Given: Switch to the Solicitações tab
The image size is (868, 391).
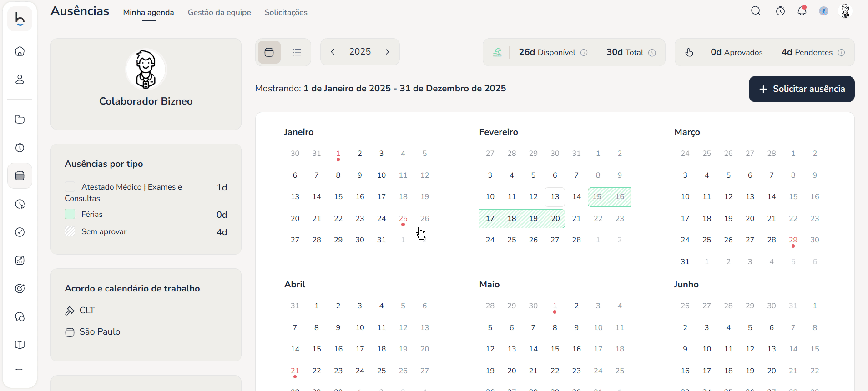Looking at the screenshot, I should tap(286, 12).
